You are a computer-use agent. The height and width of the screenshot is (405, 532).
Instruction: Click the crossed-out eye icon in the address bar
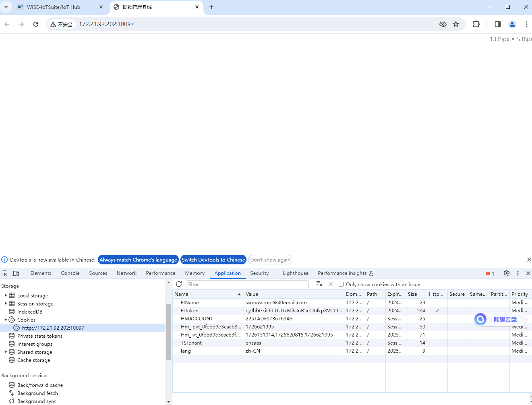(x=443, y=24)
